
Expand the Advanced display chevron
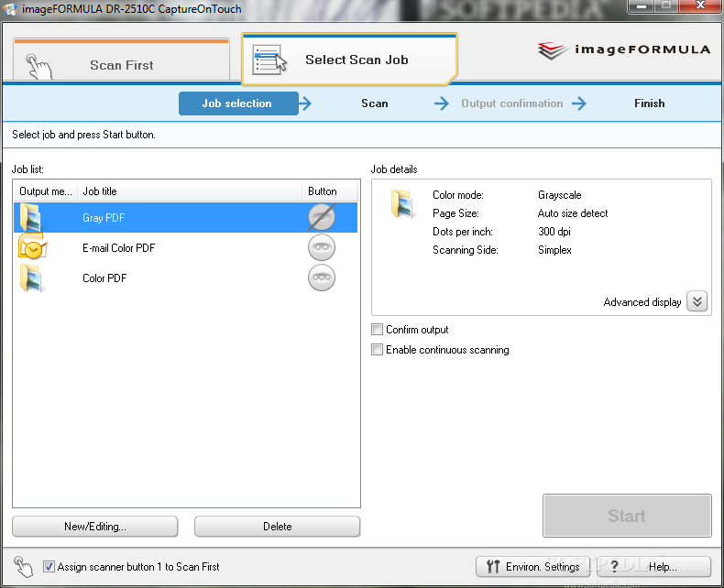(x=697, y=302)
